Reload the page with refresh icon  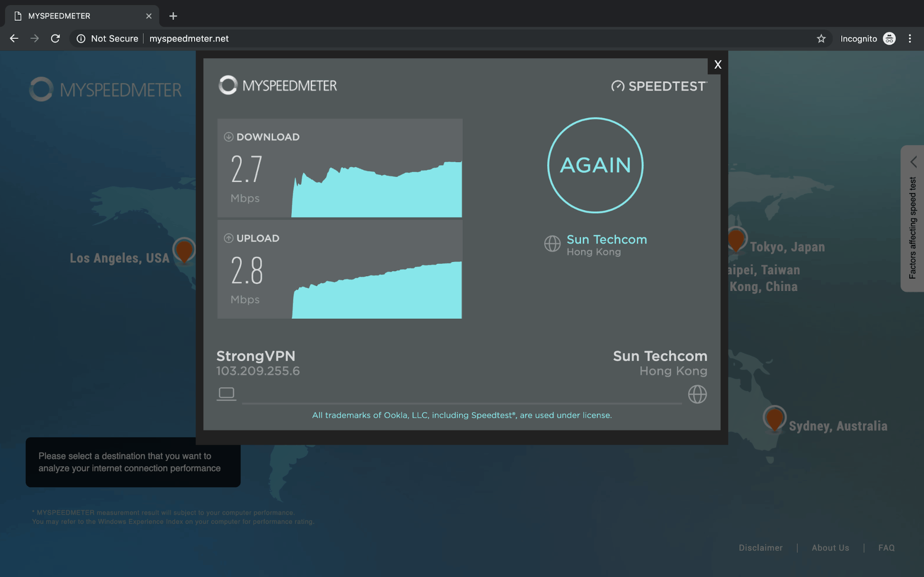tap(55, 39)
